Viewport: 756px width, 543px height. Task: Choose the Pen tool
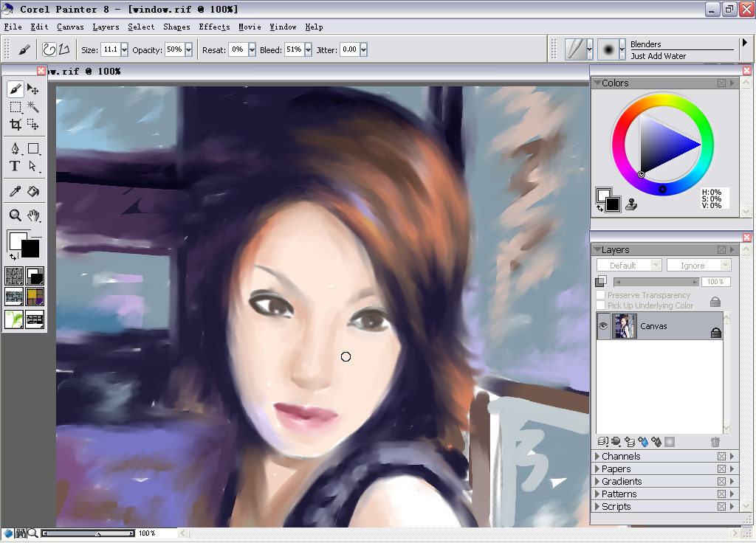click(15, 148)
